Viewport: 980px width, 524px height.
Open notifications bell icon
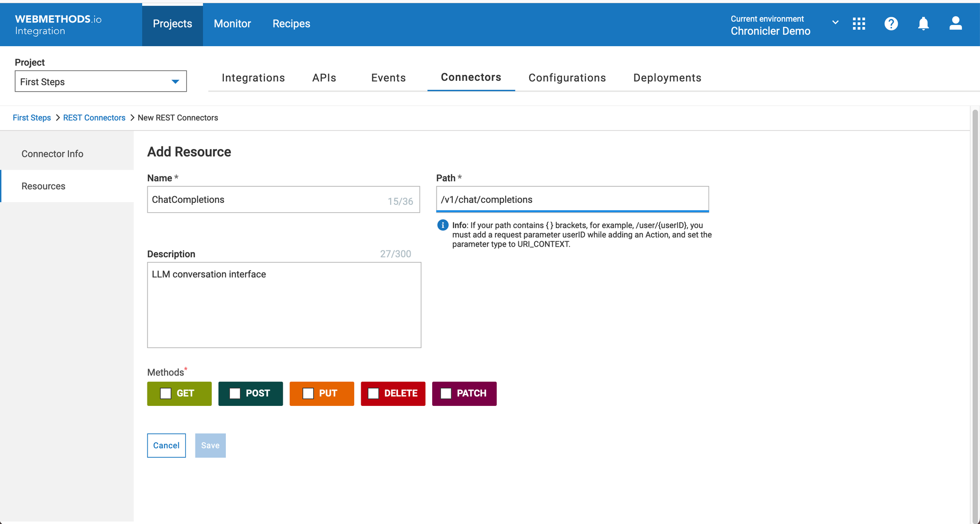tap(923, 24)
